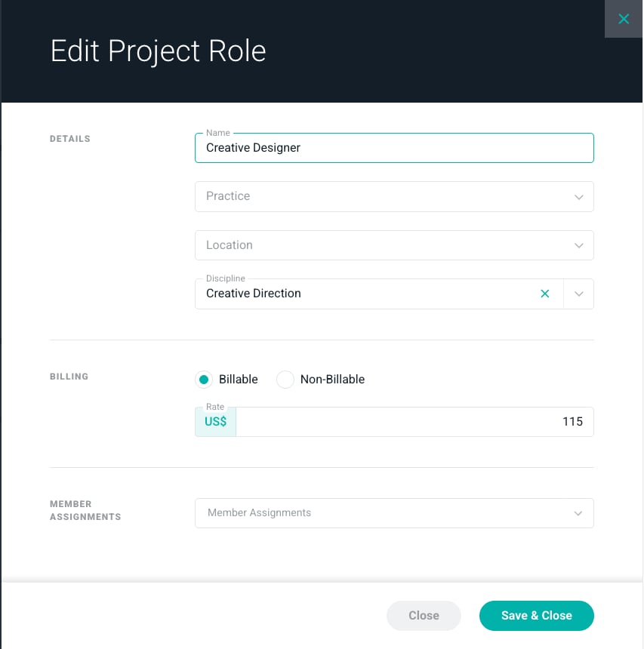
Task: Click the Name input field
Action: (394, 148)
